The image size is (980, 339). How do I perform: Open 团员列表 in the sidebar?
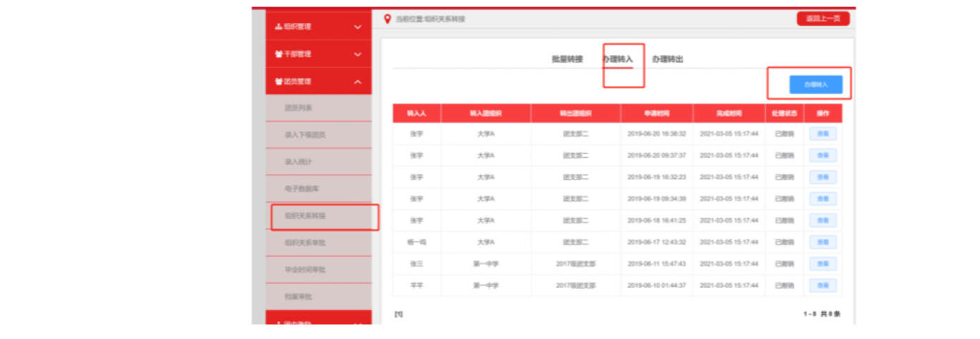(298, 108)
